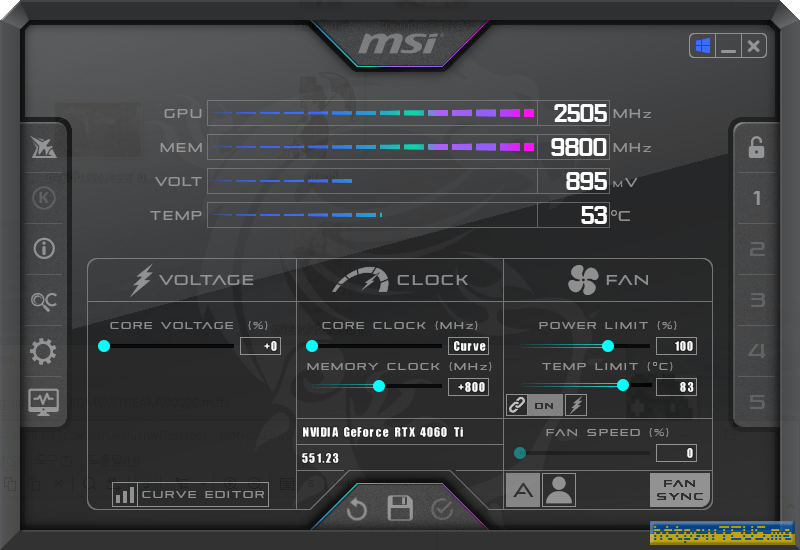Click the reset to defaults arrow icon
Image resolution: width=800 pixels, height=550 pixels.
357,509
